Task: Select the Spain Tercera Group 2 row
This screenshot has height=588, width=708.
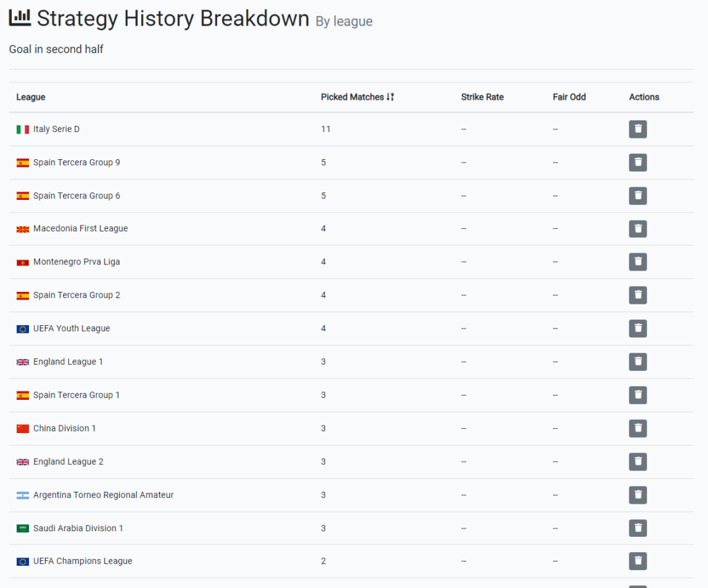Action: pos(76,295)
